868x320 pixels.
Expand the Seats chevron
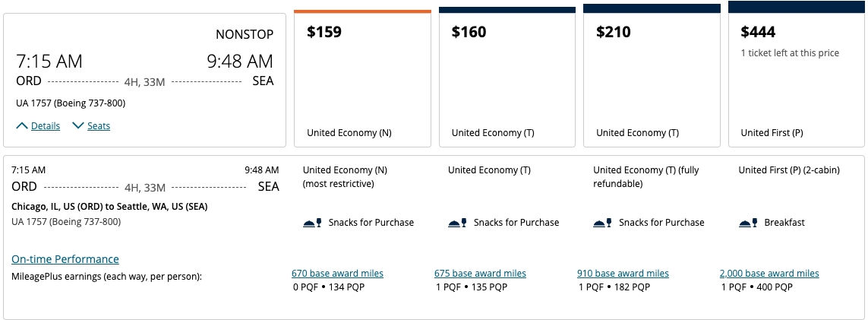[x=77, y=125]
